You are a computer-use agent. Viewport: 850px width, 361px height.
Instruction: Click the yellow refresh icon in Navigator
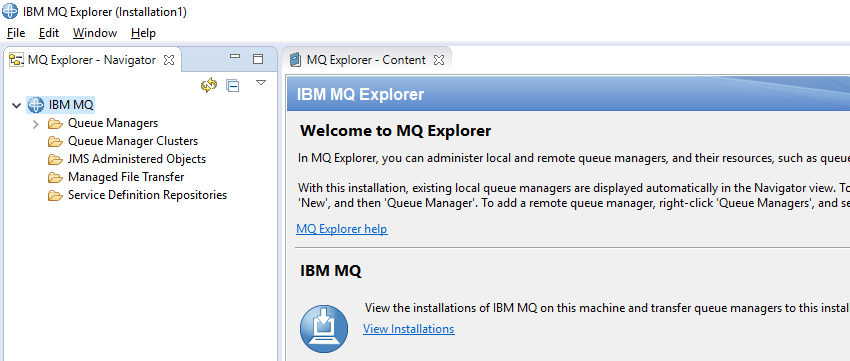coord(209,85)
